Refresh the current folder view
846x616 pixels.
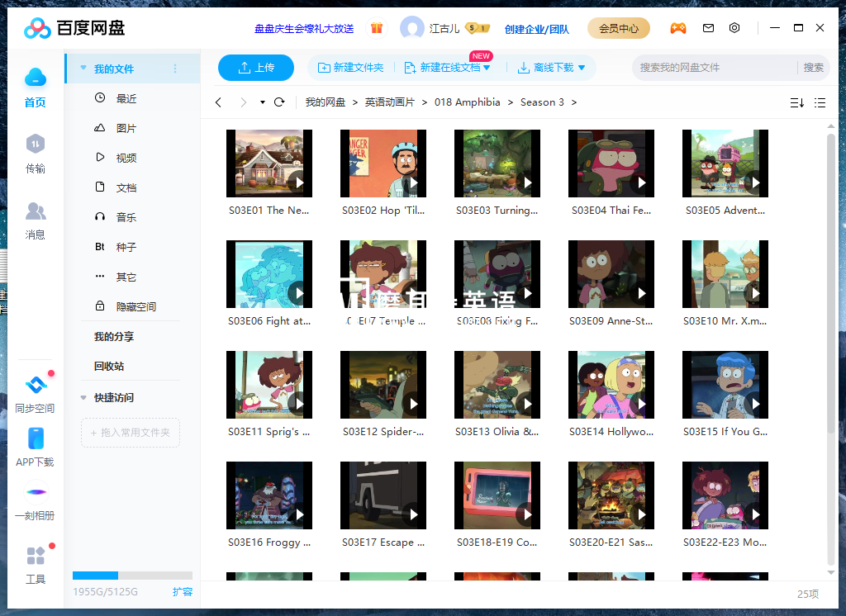279,102
